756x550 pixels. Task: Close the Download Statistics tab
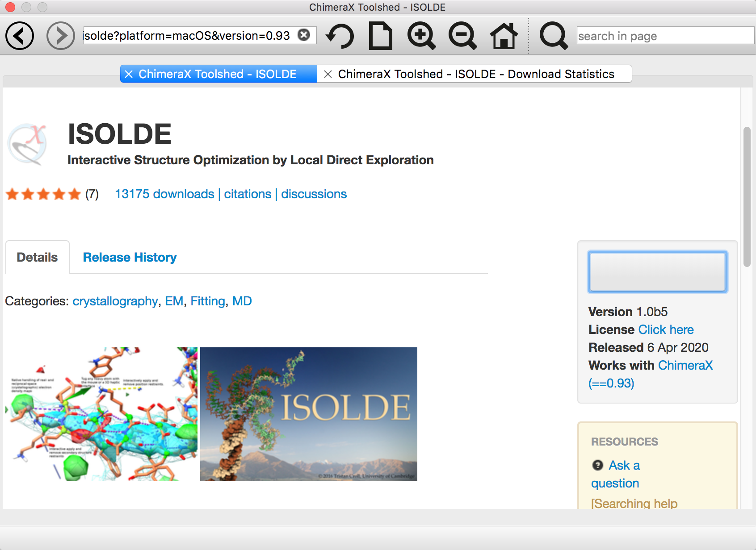328,74
